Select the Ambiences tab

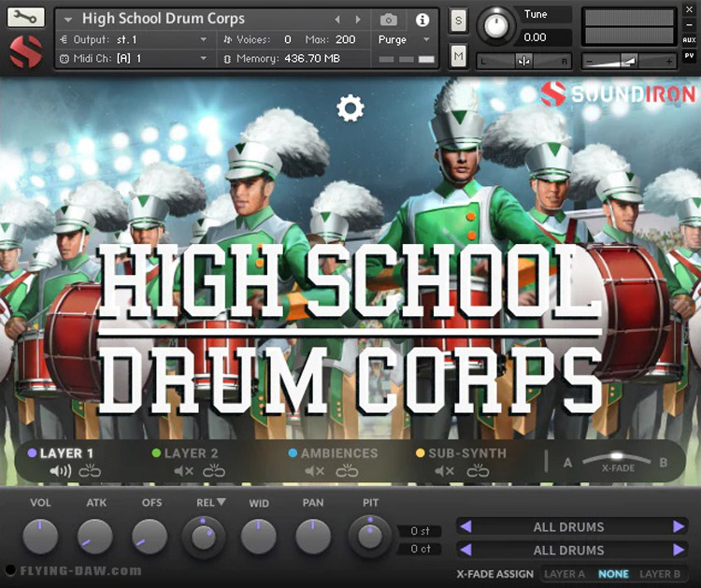(x=339, y=453)
